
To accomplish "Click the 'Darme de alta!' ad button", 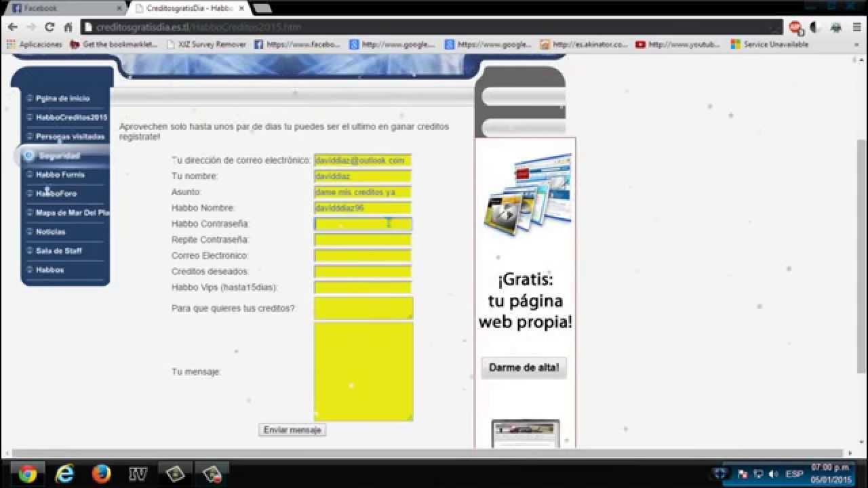I will coord(524,368).
